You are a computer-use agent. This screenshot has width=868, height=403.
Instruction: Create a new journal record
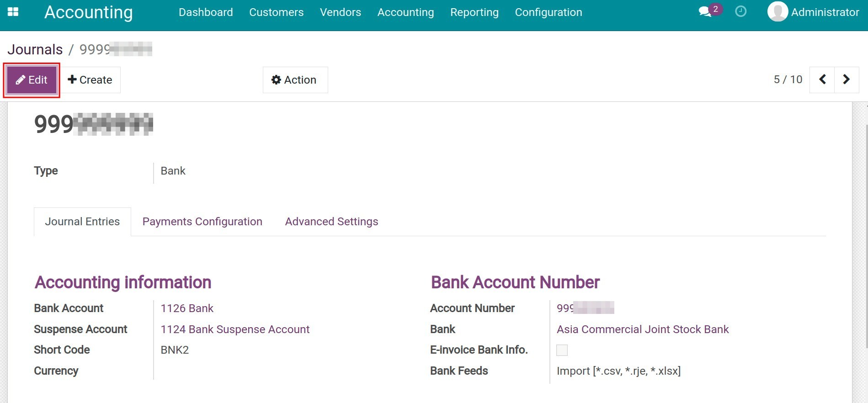tap(90, 80)
